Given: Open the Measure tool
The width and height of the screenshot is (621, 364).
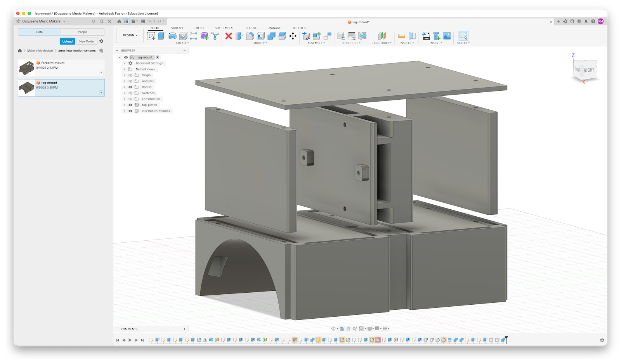Looking at the screenshot, I should click(x=402, y=36).
